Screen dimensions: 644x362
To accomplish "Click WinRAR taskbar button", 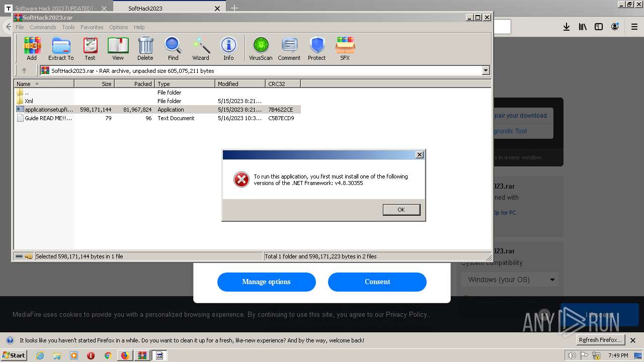I will (142, 355).
